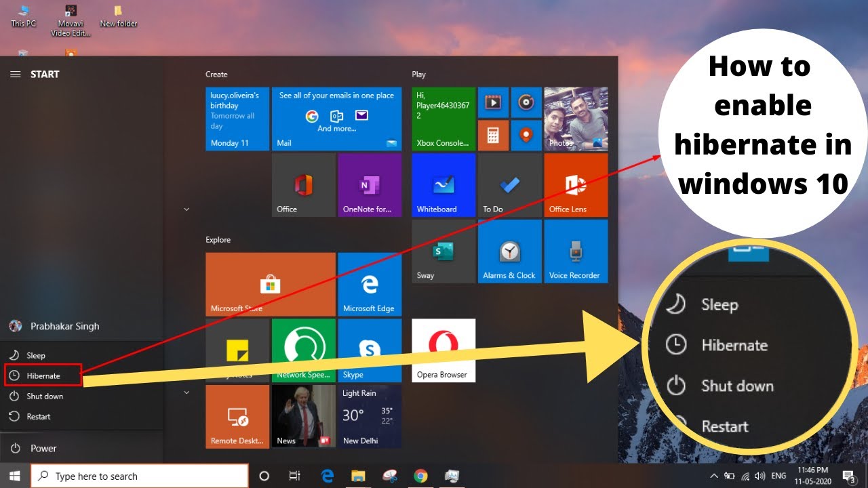Open the Office Lens tile
Image resolution: width=868 pixels, height=488 pixels.
pos(576,185)
